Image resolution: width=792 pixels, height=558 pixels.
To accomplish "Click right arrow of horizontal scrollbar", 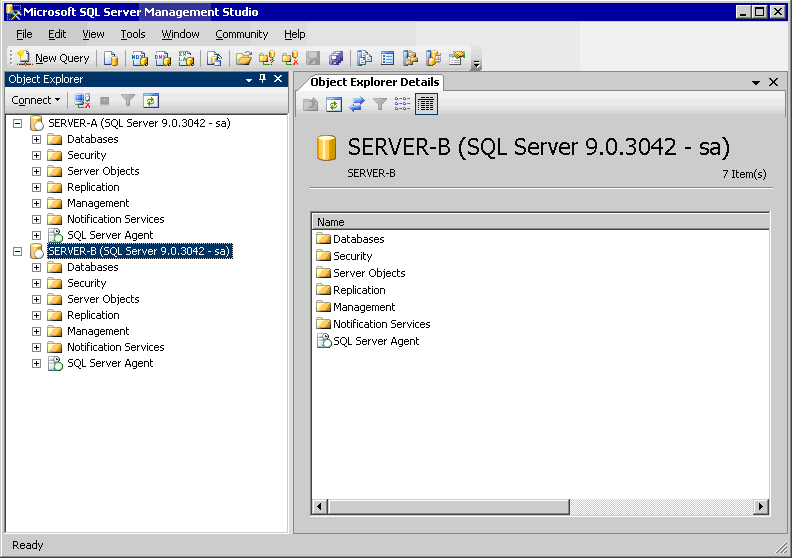I will click(x=761, y=507).
